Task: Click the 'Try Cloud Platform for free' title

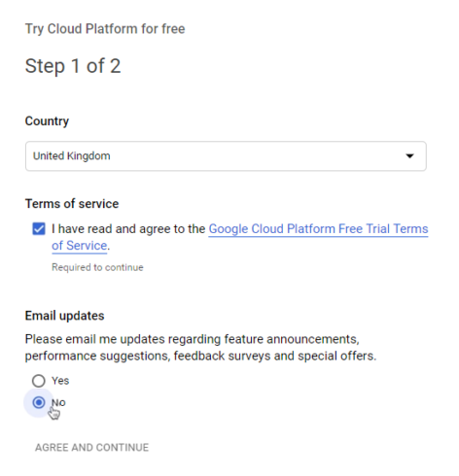Action: point(105,29)
